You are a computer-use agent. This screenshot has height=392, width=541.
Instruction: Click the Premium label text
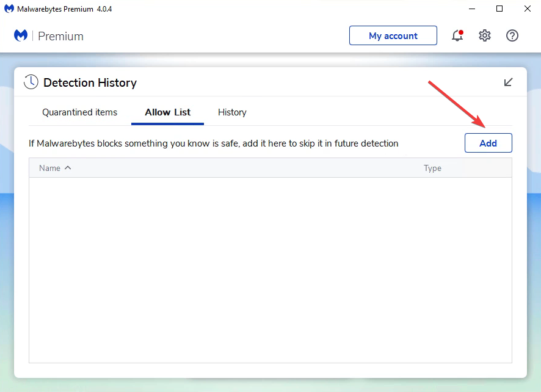coord(60,36)
